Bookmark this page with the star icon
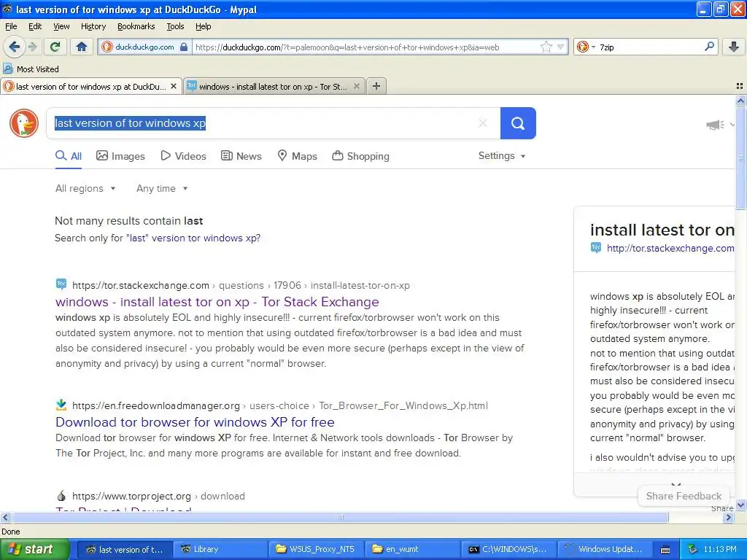The height and width of the screenshot is (560, 747). point(546,47)
